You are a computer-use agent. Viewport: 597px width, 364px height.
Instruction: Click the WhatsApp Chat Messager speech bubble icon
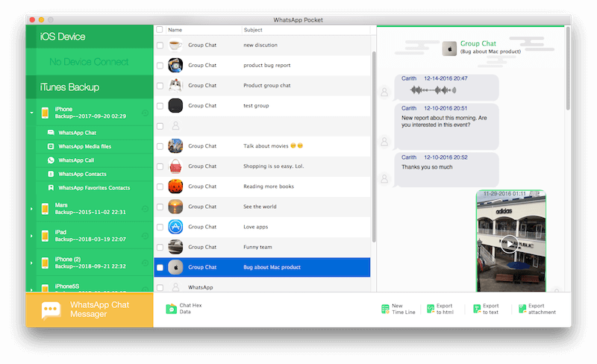click(x=51, y=310)
